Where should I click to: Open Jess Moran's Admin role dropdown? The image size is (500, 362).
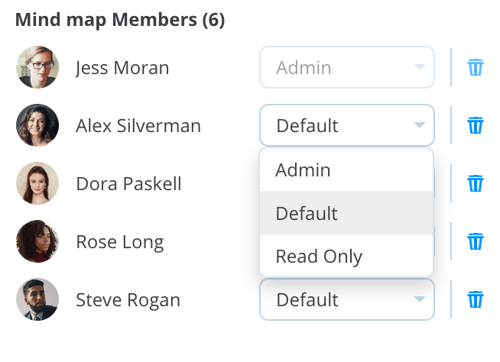[347, 67]
